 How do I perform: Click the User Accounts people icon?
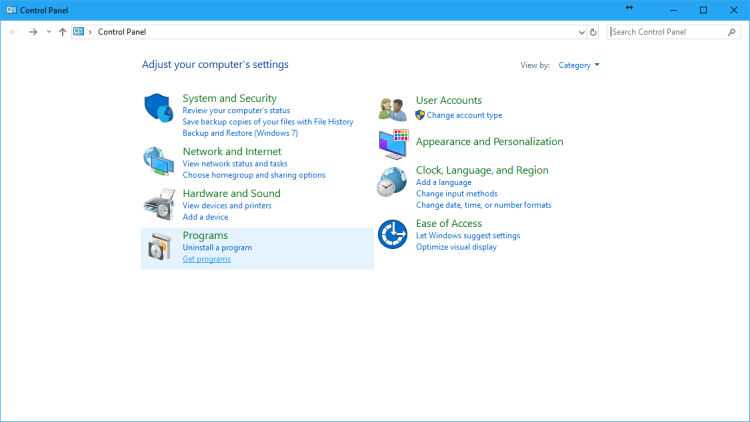click(392, 109)
